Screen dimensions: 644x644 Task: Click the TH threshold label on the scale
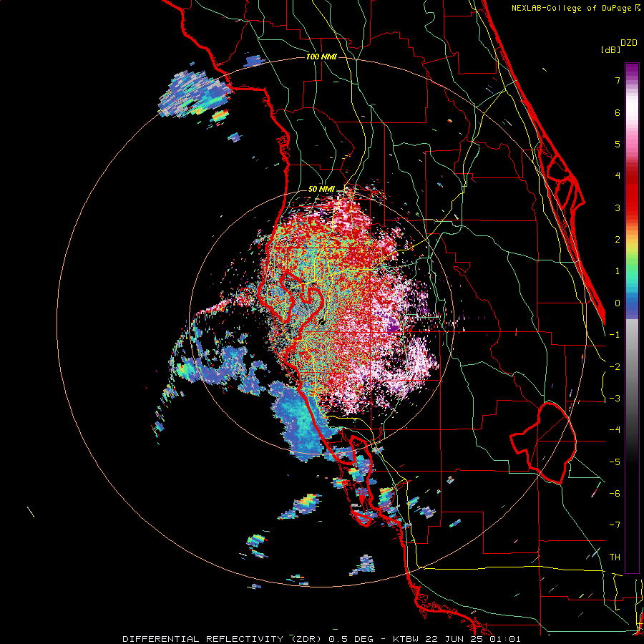click(615, 557)
